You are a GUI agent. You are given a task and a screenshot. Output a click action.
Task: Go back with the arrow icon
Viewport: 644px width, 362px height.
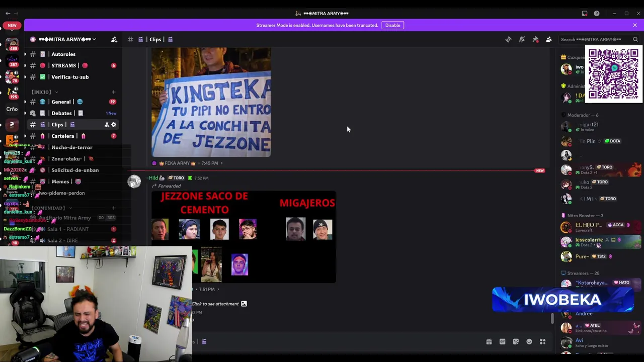pyautogui.click(x=8, y=14)
